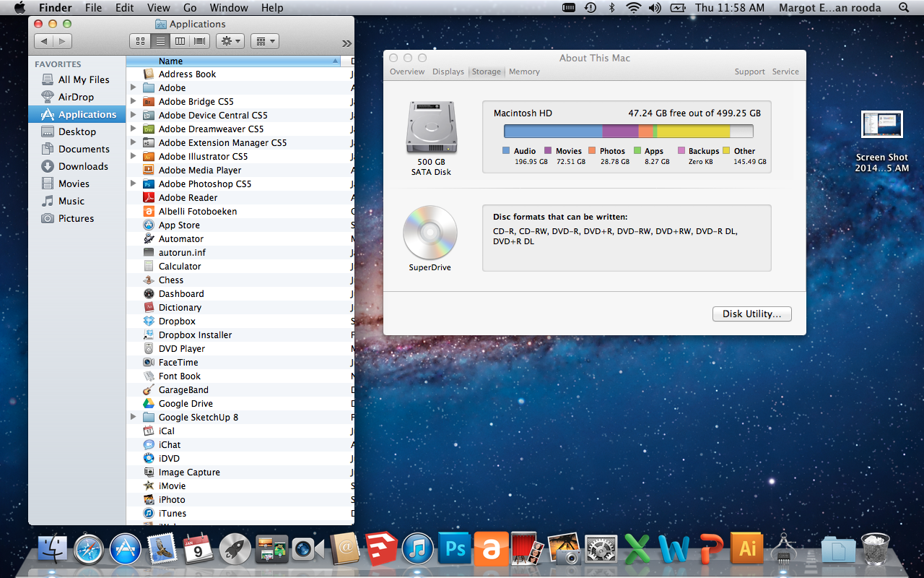
Task: Open the Support link in About This Mac
Action: [x=749, y=72]
